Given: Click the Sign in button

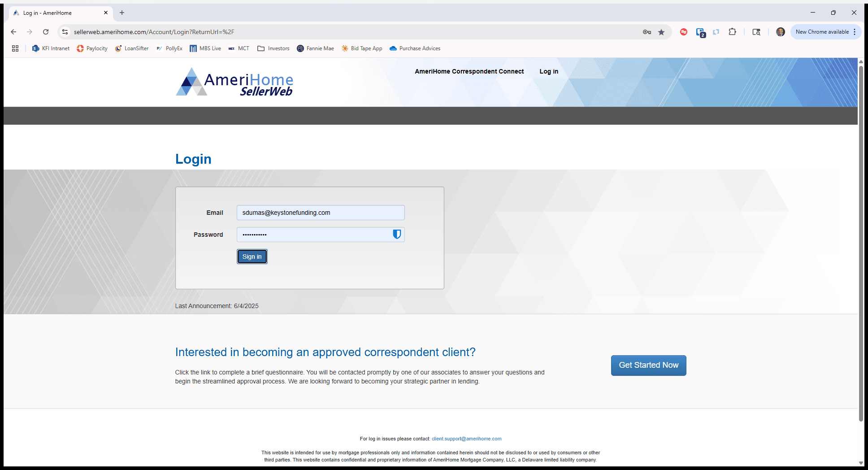Looking at the screenshot, I should 252,257.
